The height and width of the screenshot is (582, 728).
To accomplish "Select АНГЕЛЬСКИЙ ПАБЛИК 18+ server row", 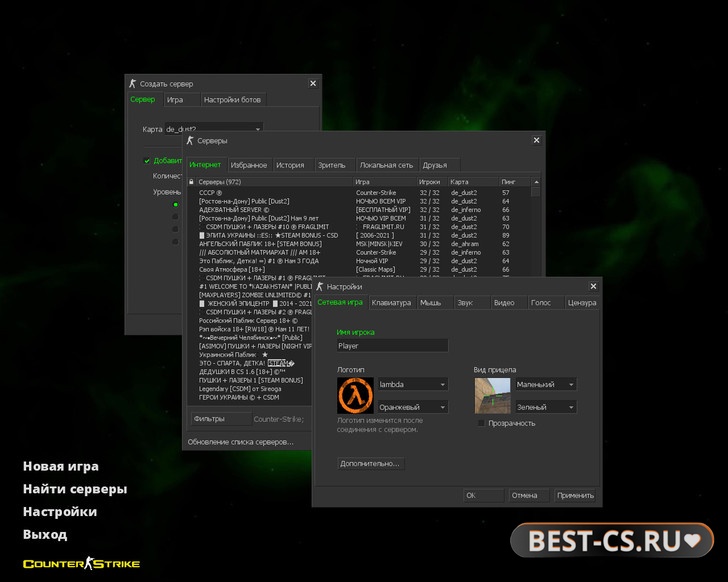I will 359,244.
